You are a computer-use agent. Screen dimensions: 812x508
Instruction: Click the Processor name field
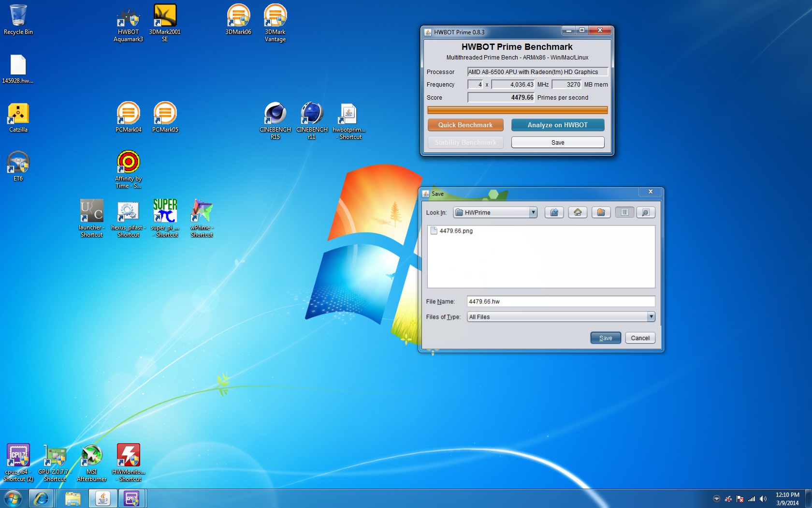[x=537, y=72]
